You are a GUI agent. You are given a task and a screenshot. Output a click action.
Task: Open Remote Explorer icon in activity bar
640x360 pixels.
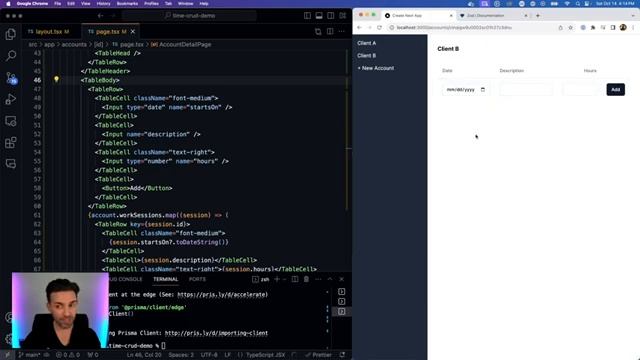point(11,121)
